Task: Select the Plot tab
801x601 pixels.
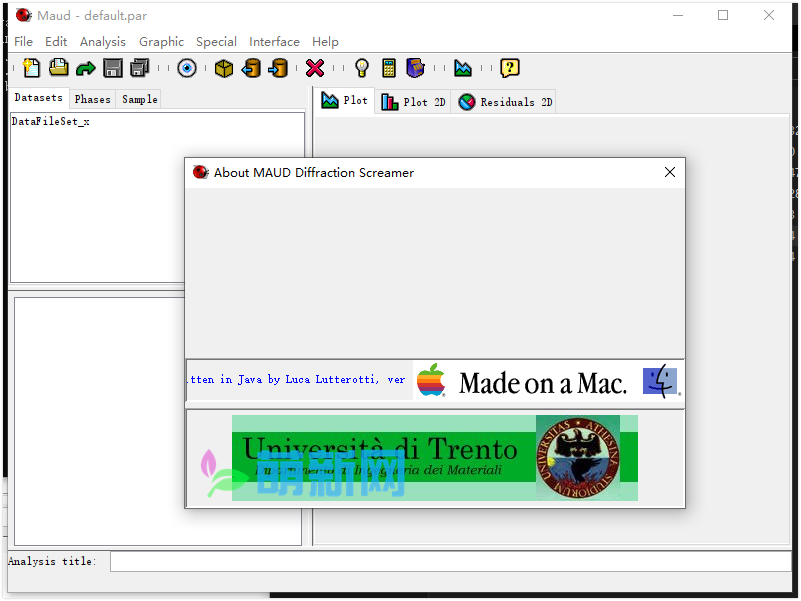Action: tap(345, 101)
